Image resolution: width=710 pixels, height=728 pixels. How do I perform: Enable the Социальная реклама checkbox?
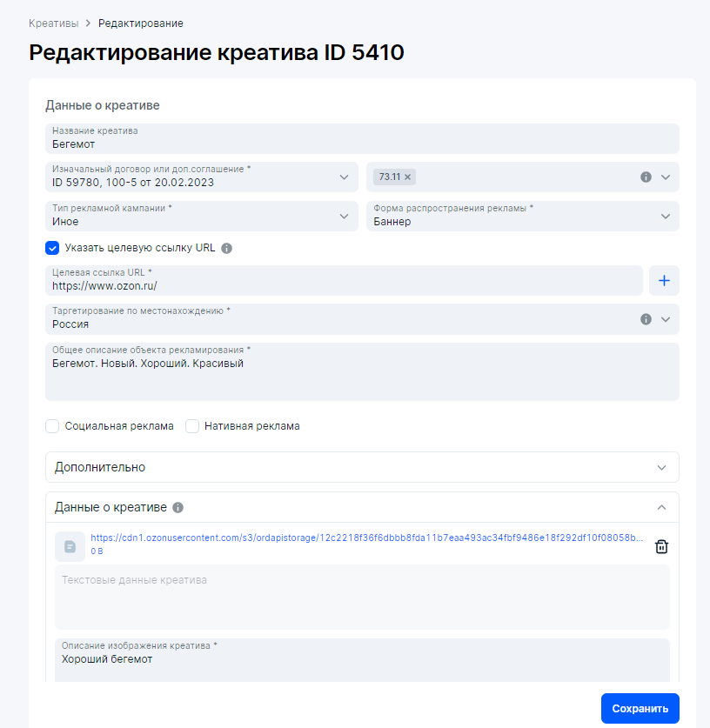[x=52, y=426]
